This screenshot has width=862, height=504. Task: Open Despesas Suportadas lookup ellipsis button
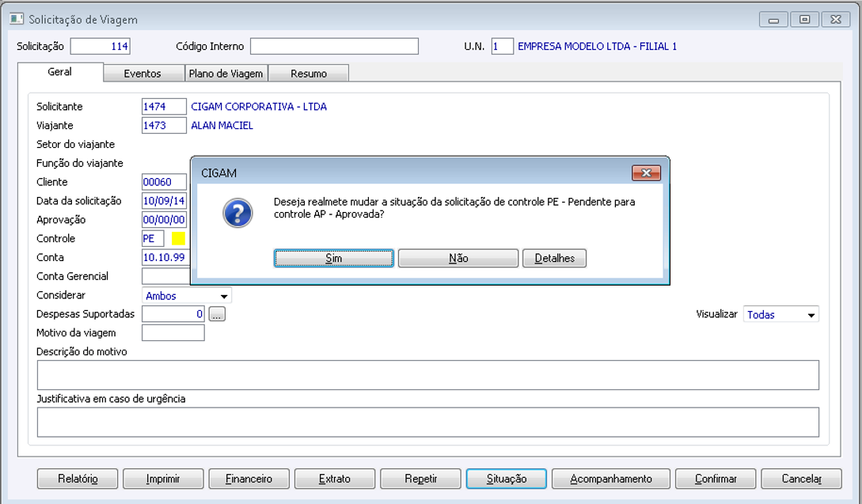217,314
